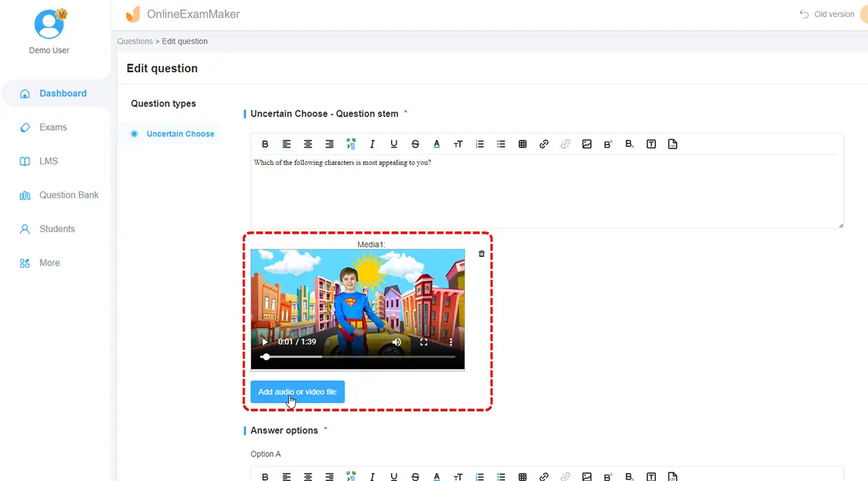Delete Media1 with the trash icon

tap(482, 254)
